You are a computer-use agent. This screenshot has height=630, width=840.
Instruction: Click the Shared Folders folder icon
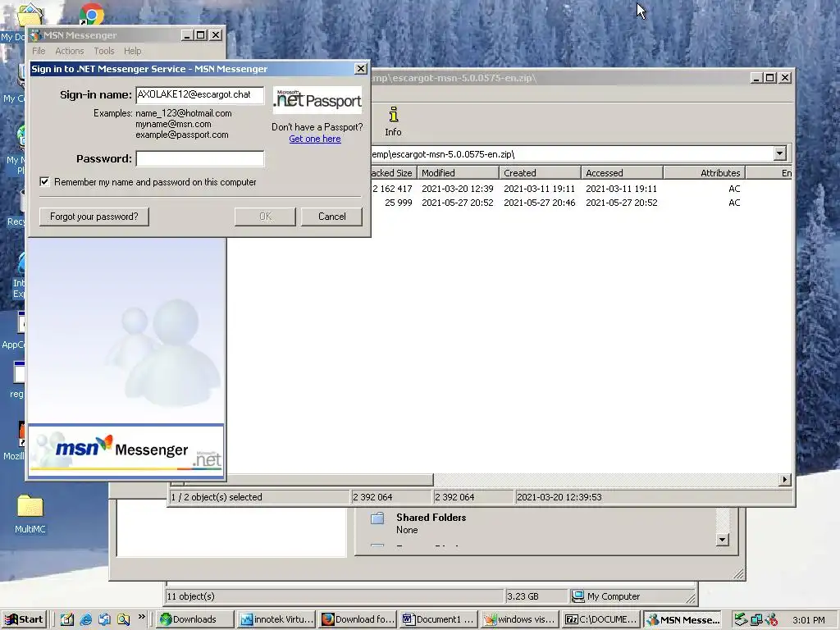point(377,518)
